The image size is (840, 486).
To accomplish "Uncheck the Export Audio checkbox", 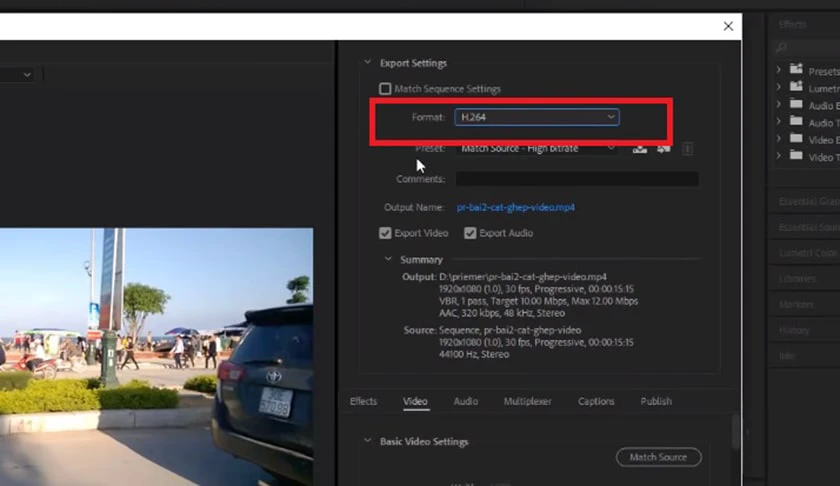I will pos(470,233).
